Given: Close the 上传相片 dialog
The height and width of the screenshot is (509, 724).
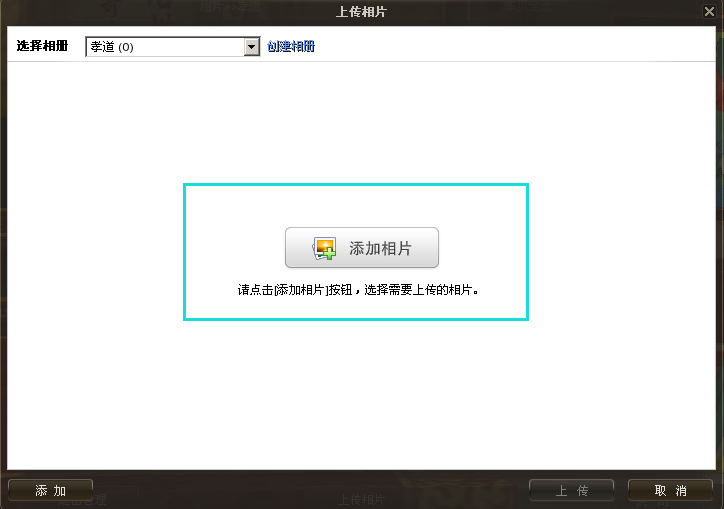Looking at the screenshot, I should pyautogui.click(x=709, y=11).
